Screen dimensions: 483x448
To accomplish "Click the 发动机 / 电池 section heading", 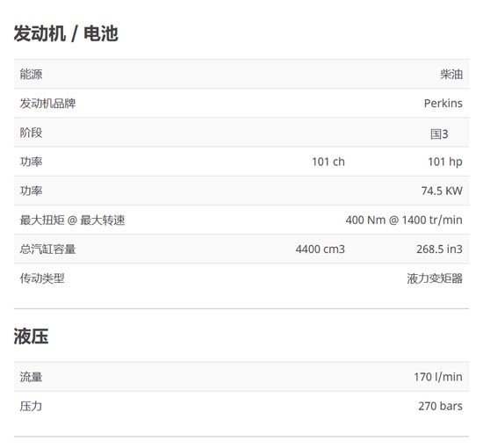I will [x=66, y=33].
